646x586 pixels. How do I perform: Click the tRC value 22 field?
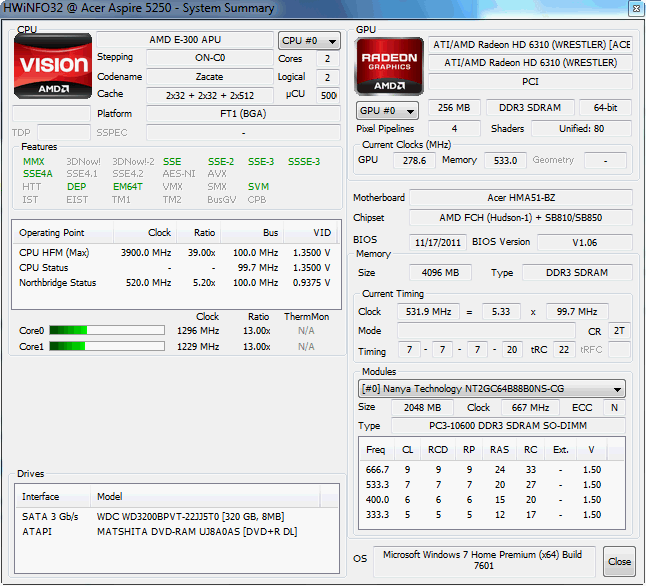564,350
